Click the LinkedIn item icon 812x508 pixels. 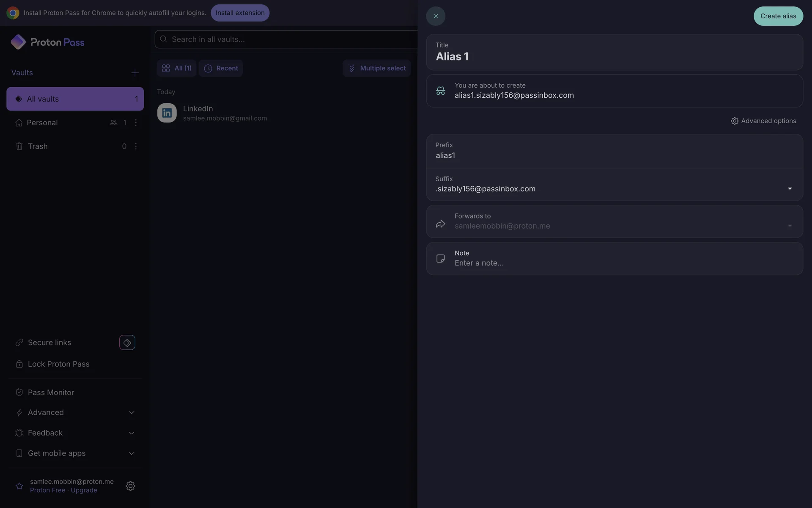tap(167, 113)
